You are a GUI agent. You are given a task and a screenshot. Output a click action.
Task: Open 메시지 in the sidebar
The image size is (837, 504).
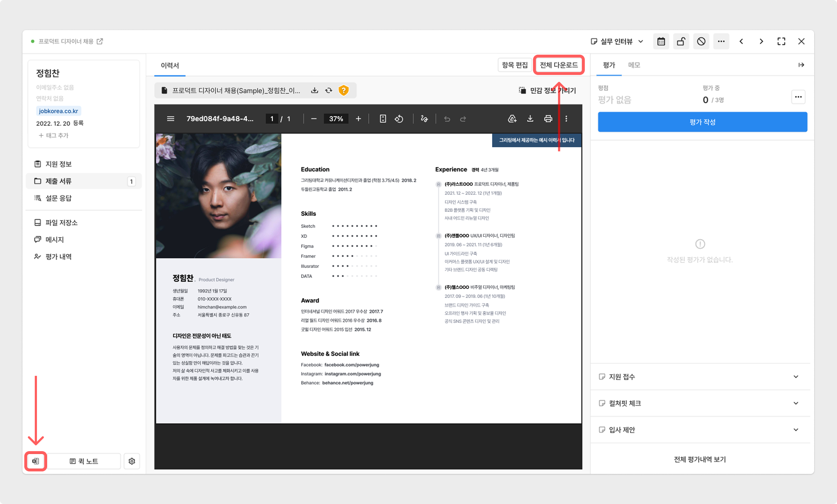(84, 239)
